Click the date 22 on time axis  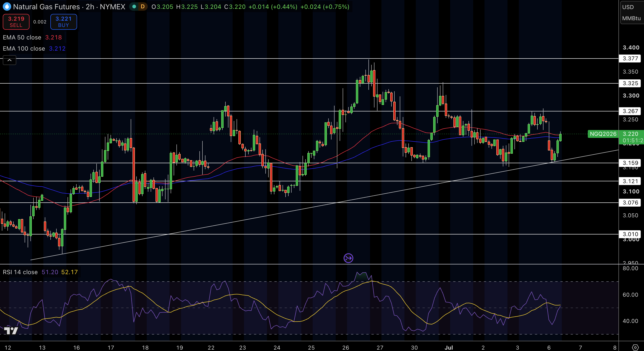(x=211, y=348)
